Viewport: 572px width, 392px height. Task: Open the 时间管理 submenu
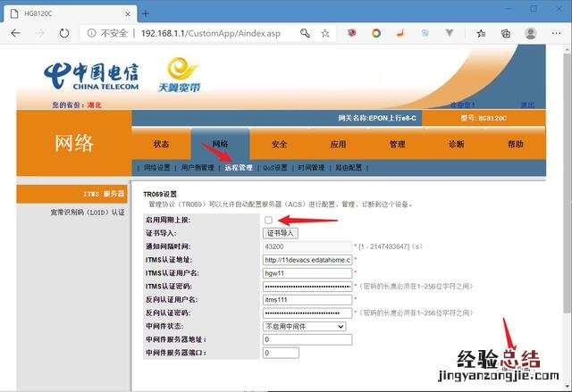(311, 168)
